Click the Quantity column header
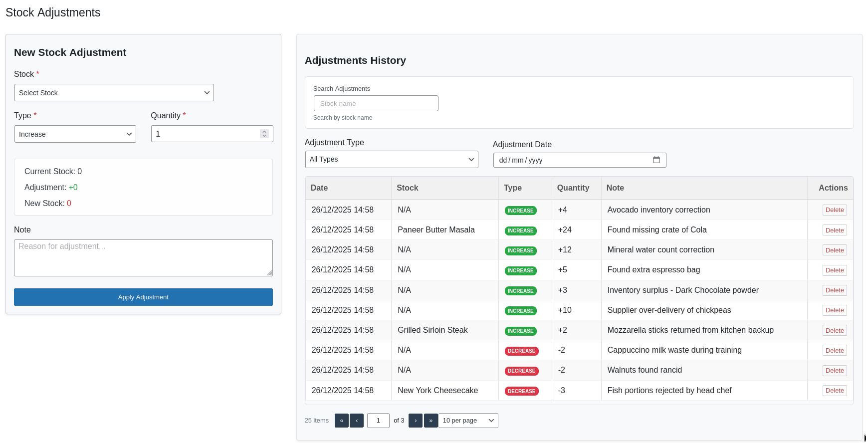The height and width of the screenshot is (444, 868). coord(573,188)
